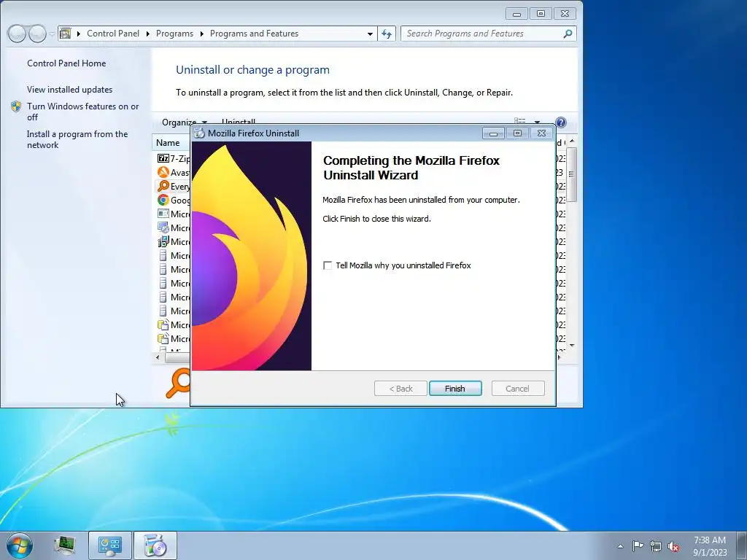Click the horizontal scroll-left arrow in list
The width and height of the screenshot is (747, 560).
tap(158, 356)
